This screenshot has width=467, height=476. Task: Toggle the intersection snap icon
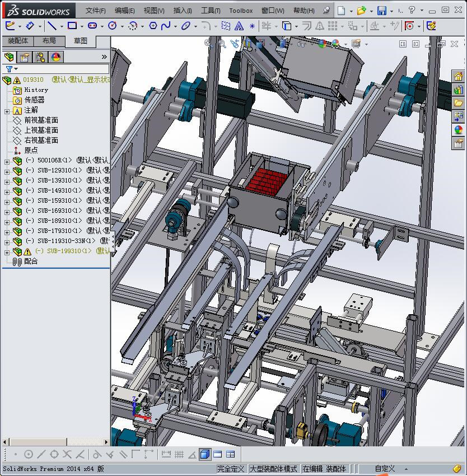point(67,455)
